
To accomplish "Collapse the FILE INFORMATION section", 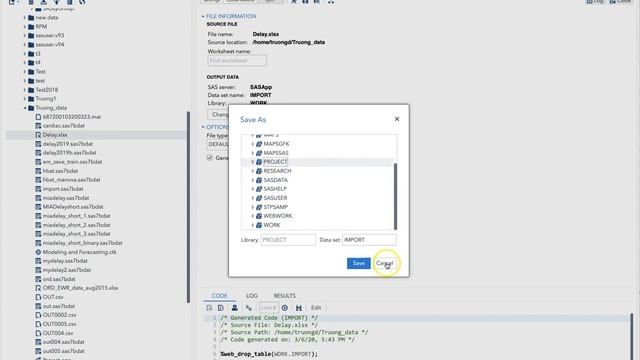I will 203,16.
